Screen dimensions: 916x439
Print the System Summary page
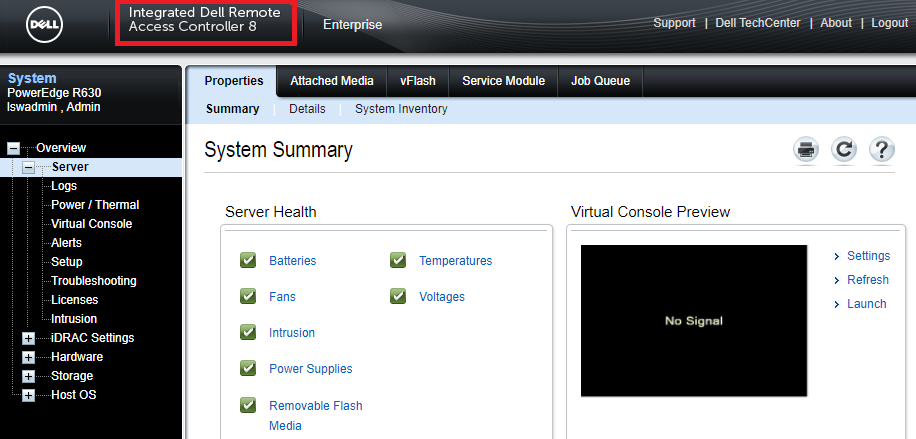[806, 150]
